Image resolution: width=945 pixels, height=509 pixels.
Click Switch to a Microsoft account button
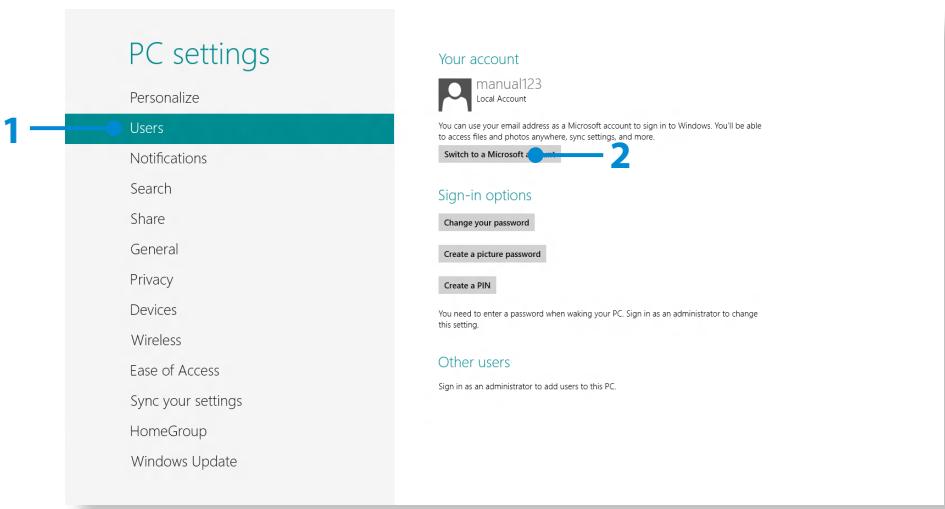500,154
